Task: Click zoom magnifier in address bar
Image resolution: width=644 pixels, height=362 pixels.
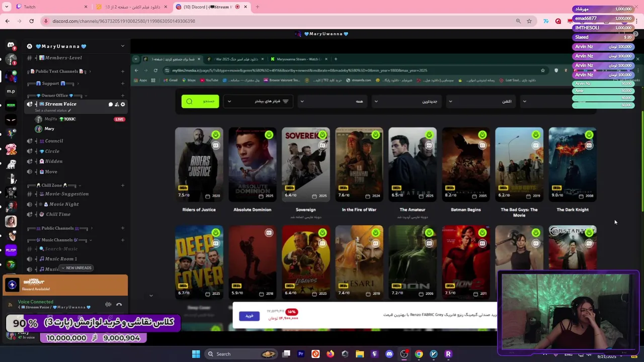Action: point(518,21)
